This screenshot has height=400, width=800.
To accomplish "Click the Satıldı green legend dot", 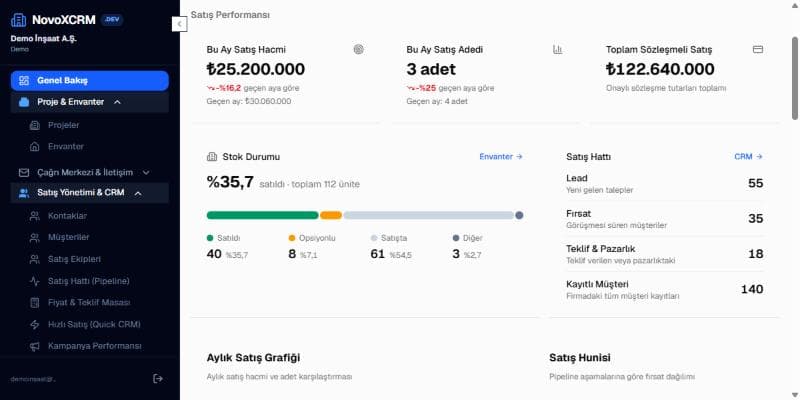I will (210, 238).
